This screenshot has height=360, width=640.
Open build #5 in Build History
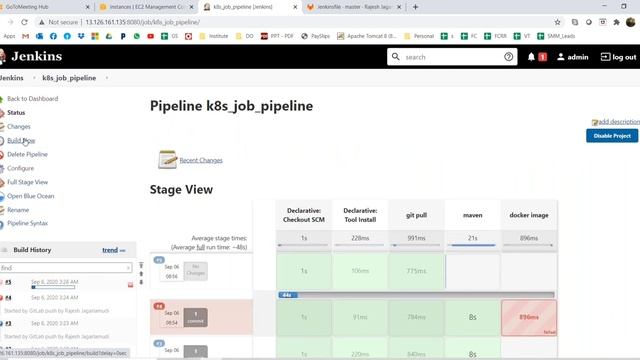click(x=8, y=282)
